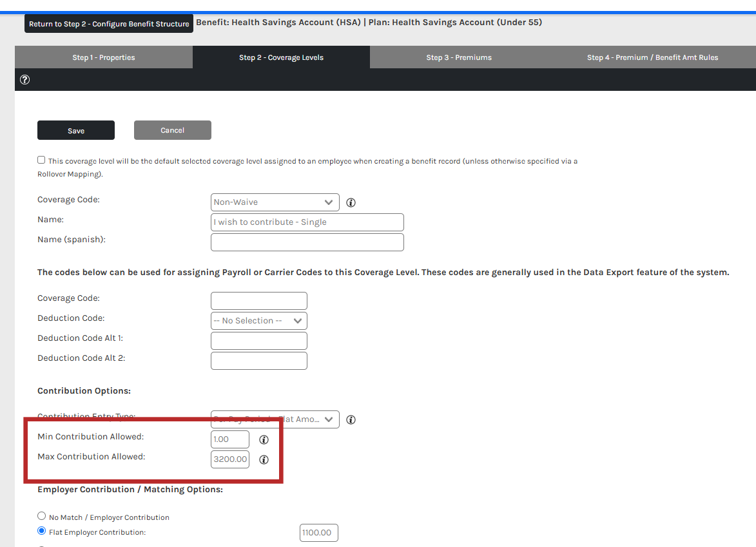Click the Min Contribution Allowed field 1.00

pyautogui.click(x=230, y=439)
